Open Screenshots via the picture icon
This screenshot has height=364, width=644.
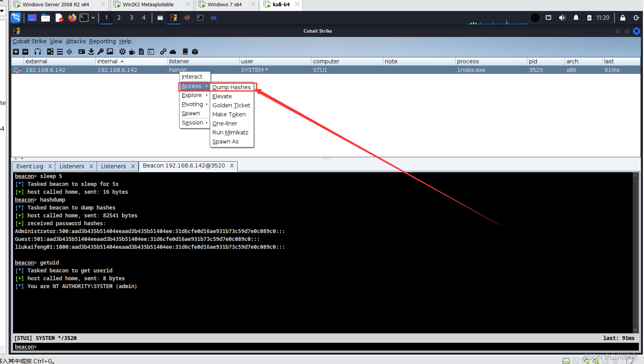110,51
